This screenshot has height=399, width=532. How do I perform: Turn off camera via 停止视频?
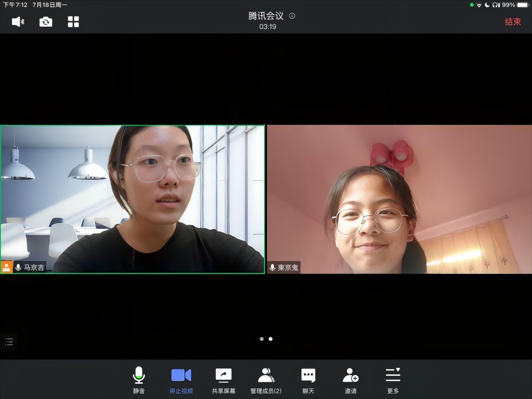[181, 380]
